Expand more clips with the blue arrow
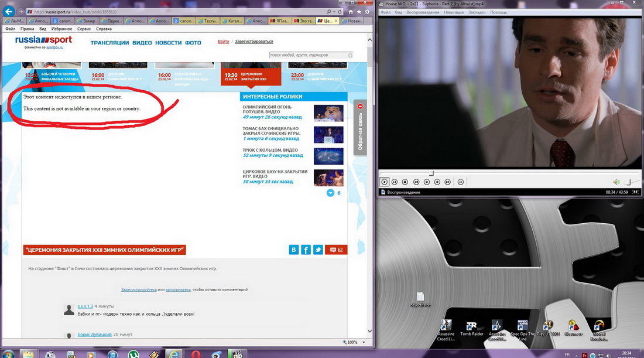The height and width of the screenshot is (358, 644). (x=330, y=193)
